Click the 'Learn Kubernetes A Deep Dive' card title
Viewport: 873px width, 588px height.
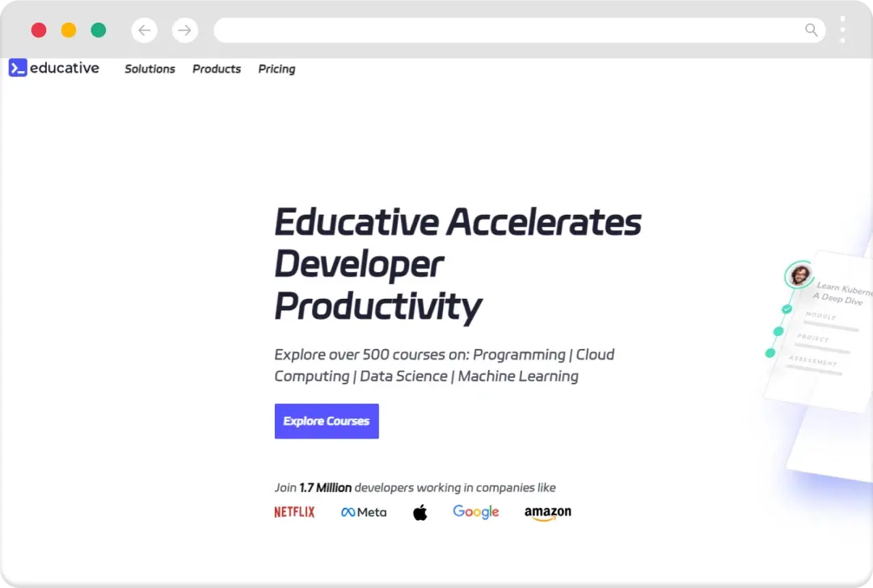click(842, 293)
